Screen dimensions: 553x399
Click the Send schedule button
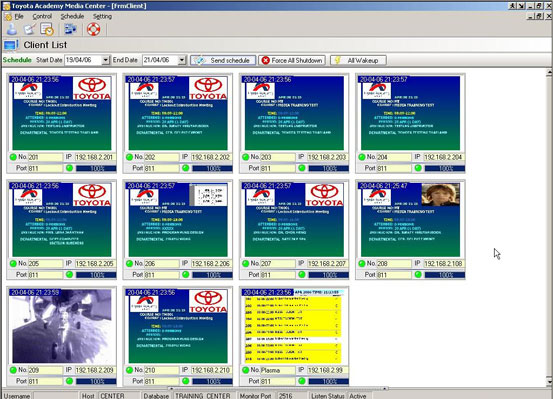click(x=223, y=60)
